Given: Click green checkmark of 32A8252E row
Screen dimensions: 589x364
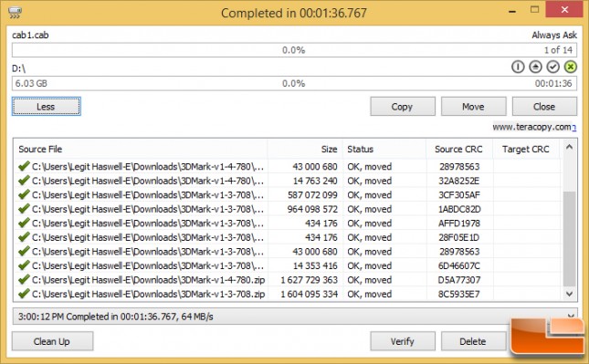Looking at the screenshot, I should coord(24,180).
